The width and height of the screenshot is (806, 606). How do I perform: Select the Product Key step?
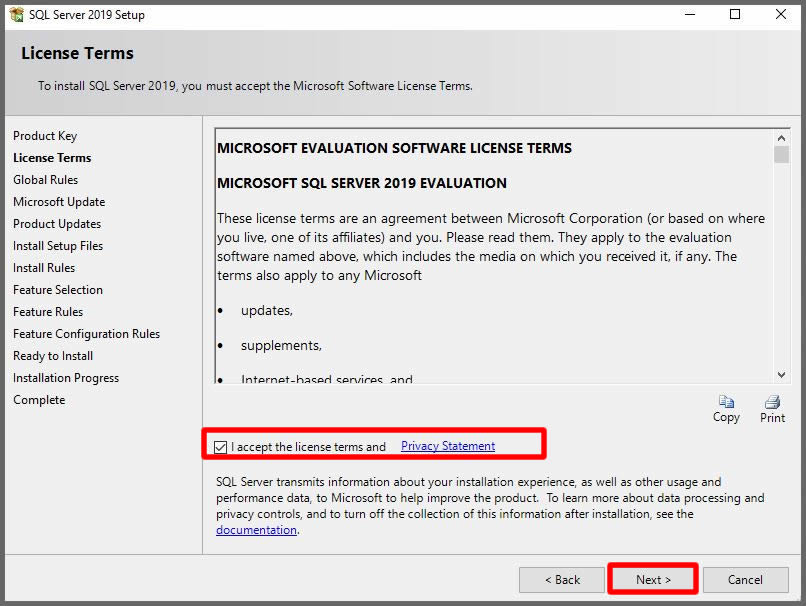(45, 136)
